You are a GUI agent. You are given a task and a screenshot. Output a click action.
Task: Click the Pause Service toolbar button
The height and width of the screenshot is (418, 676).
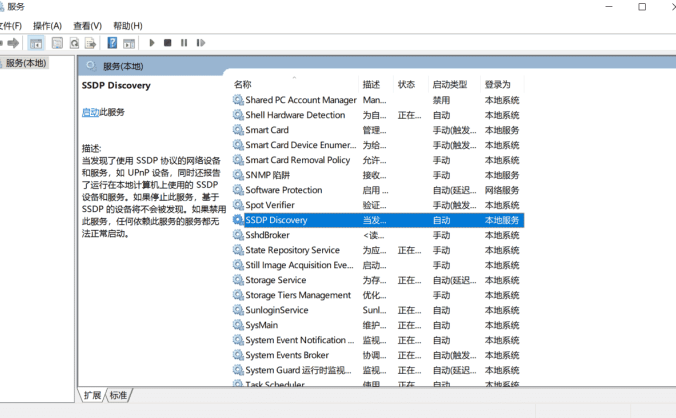coord(184,43)
